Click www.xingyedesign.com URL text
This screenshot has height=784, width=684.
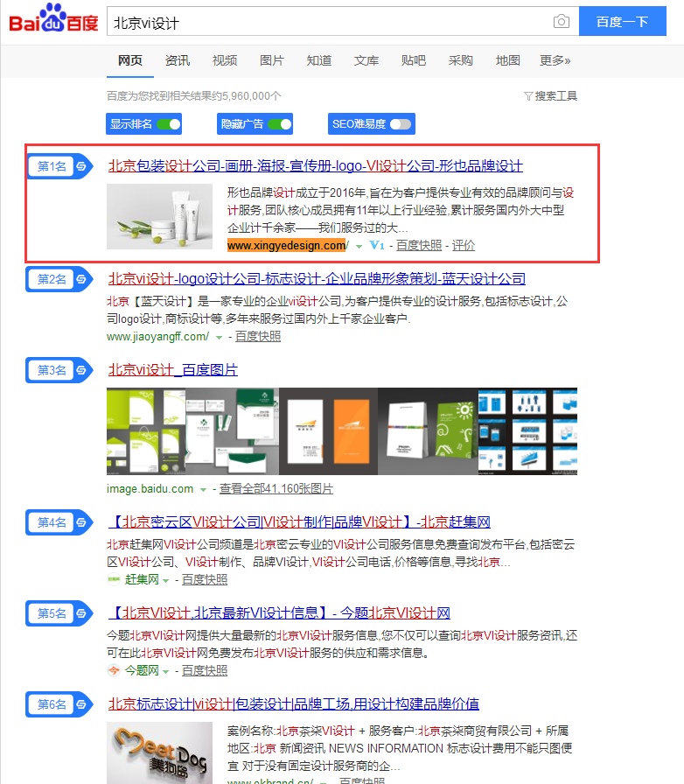288,246
